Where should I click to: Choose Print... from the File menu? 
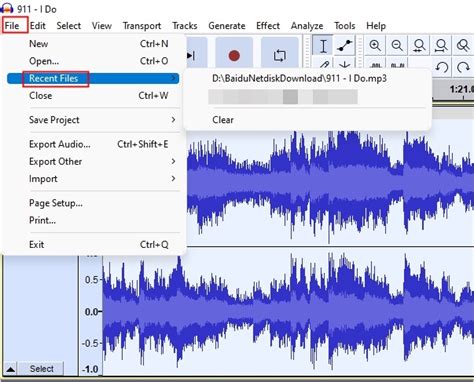point(93,220)
